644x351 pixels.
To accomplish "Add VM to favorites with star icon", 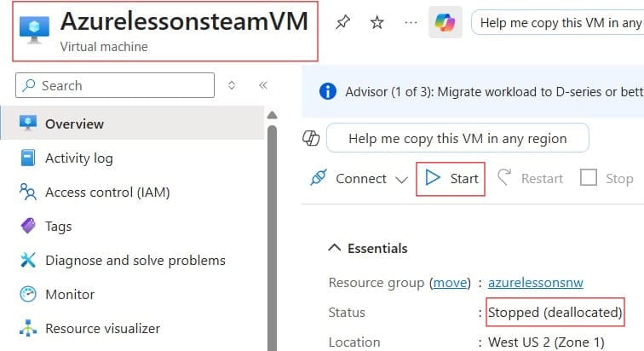I will 377,22.
